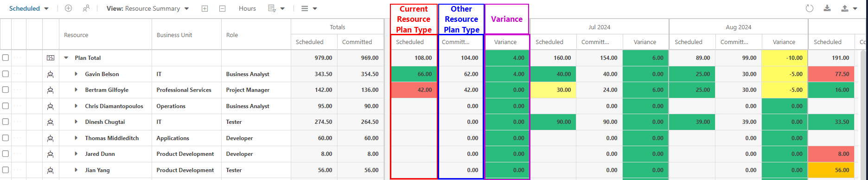The image size is (868, 180).
Task: Select the Gavin Belson row checkbox
Action: [6, 74]
